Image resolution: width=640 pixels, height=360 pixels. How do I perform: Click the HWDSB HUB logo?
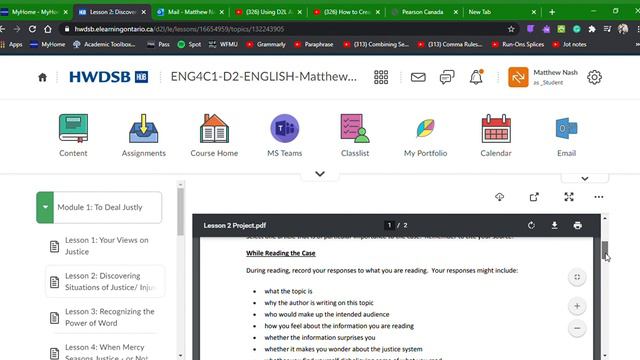click(109, 77)
